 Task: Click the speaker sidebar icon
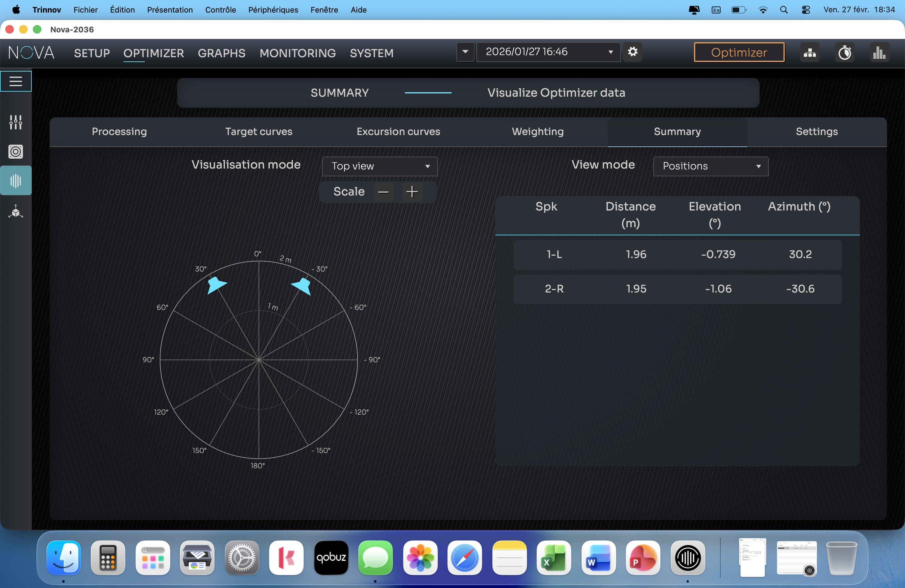pos(16,151)
